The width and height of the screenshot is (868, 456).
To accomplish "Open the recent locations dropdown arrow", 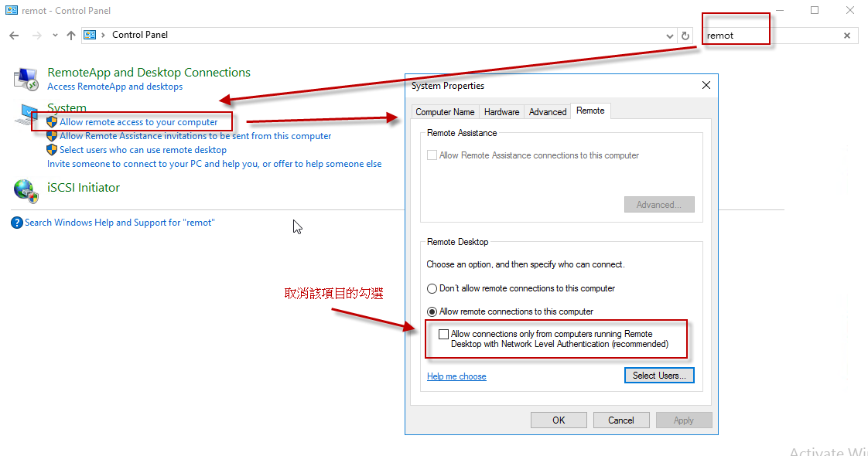I will point(55,36).
